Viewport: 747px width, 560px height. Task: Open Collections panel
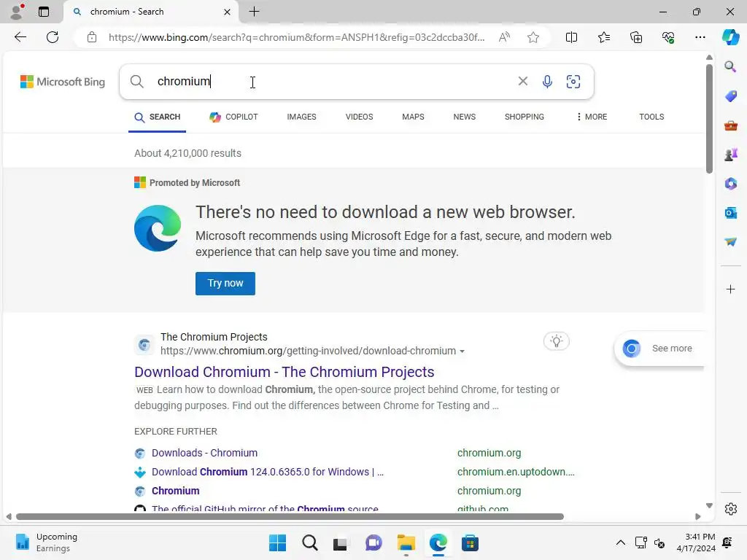coord(636,37)
